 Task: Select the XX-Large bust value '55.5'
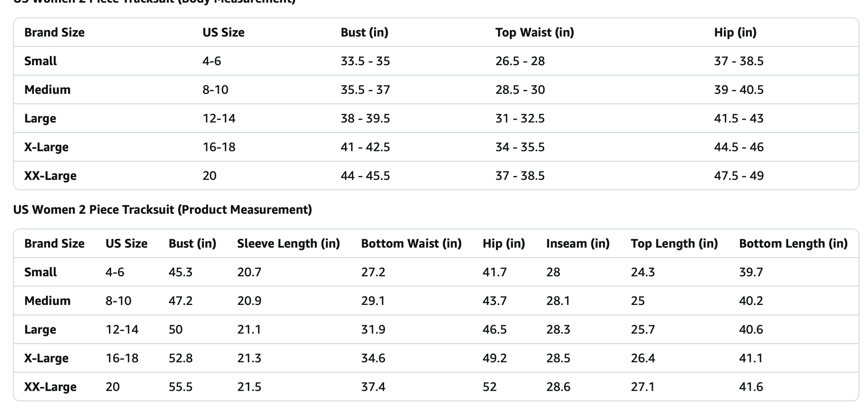[x=180, y=387]
